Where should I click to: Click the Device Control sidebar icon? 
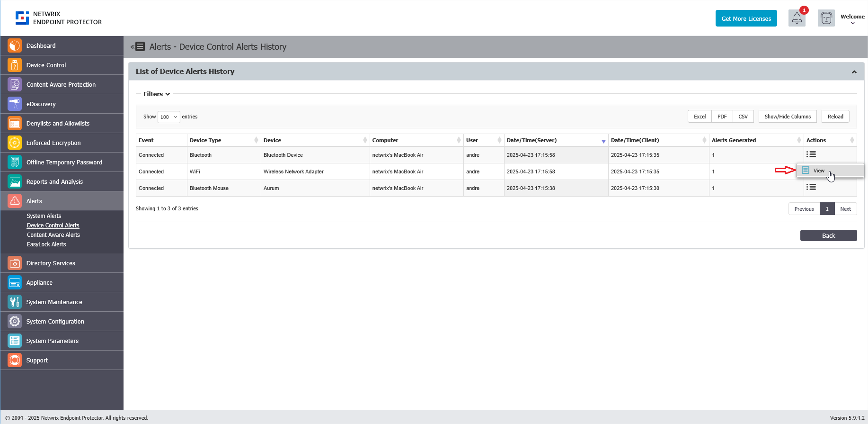point(15,65)
